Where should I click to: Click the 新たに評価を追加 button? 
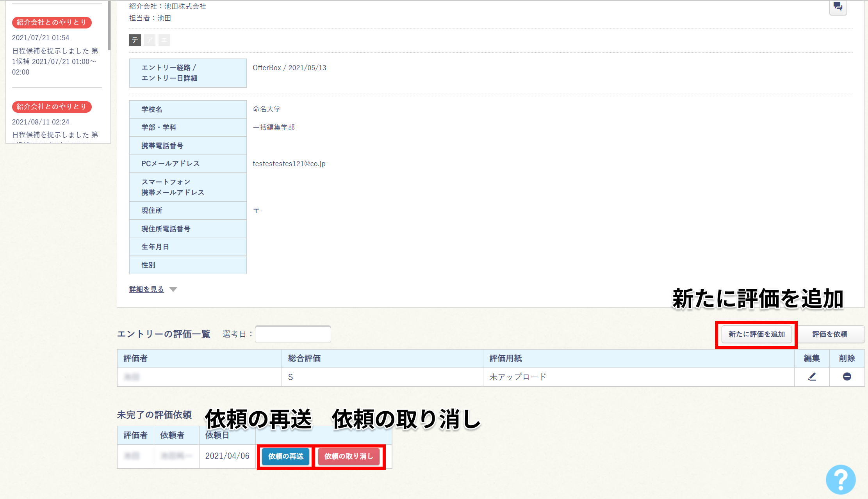coord(756,334)
